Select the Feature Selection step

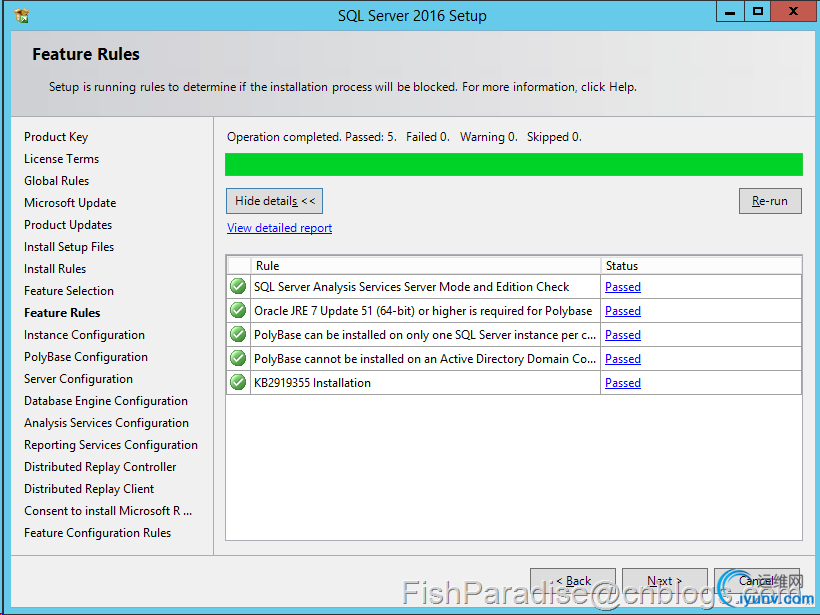[69, 291]
